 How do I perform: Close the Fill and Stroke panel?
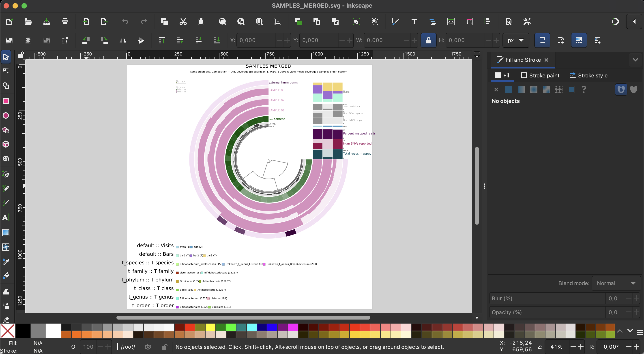click(x=547, y=60)
